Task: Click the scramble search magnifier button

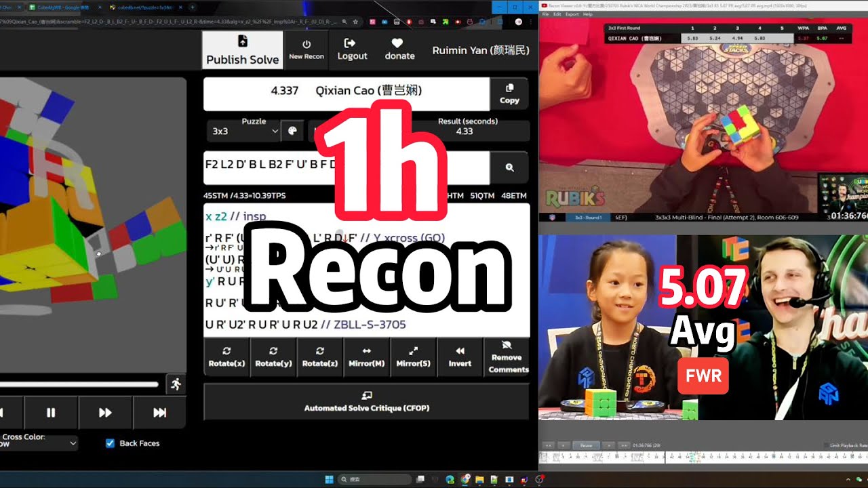Action: [x=509, y=167]
